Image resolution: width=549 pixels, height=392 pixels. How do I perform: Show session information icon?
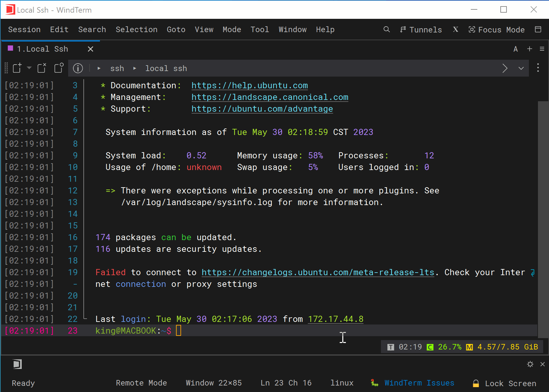(x=78, y=68)
